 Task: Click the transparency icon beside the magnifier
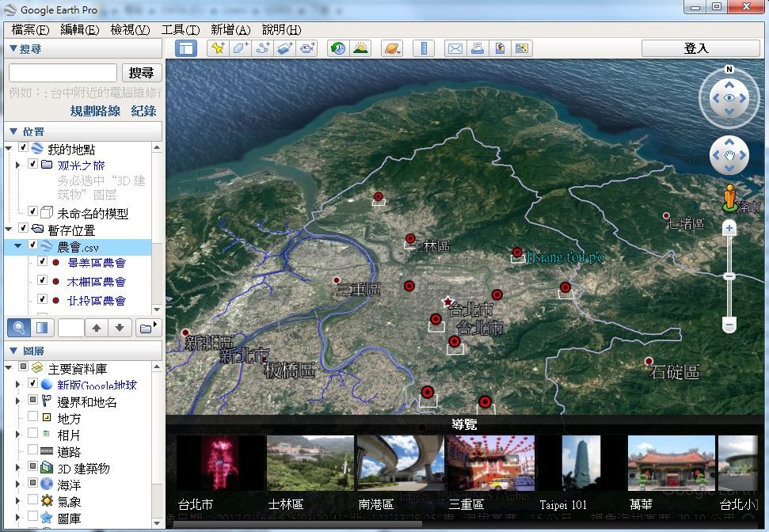(x=42, y=328)
